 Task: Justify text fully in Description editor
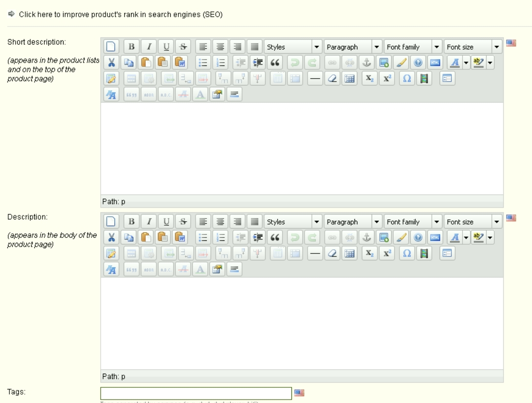(x=254, y=221)
